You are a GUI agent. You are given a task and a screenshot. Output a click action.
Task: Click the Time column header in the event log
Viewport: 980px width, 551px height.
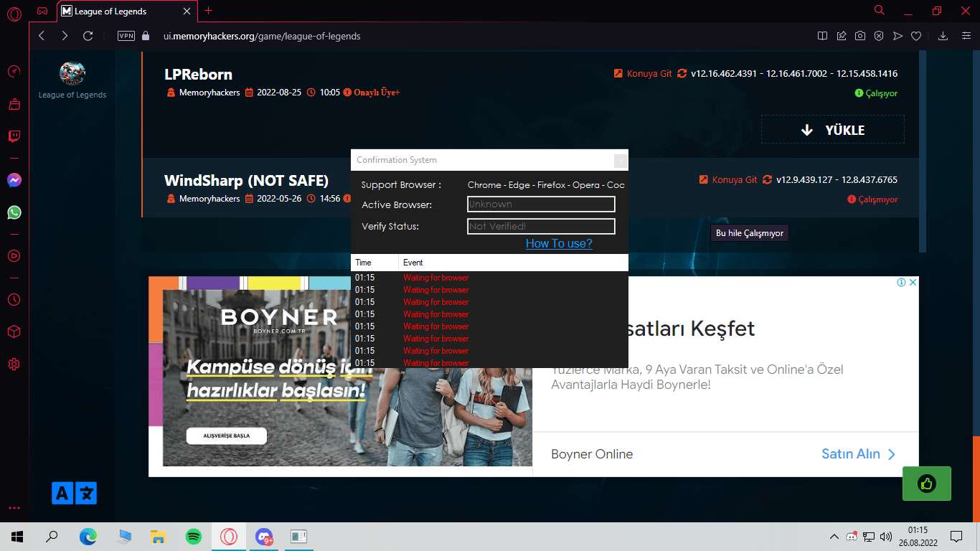[374, 263]
